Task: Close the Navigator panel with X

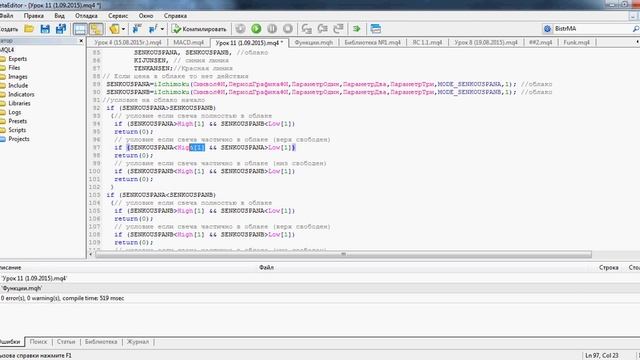Action: pyautogui.click(x=81, y=41)
